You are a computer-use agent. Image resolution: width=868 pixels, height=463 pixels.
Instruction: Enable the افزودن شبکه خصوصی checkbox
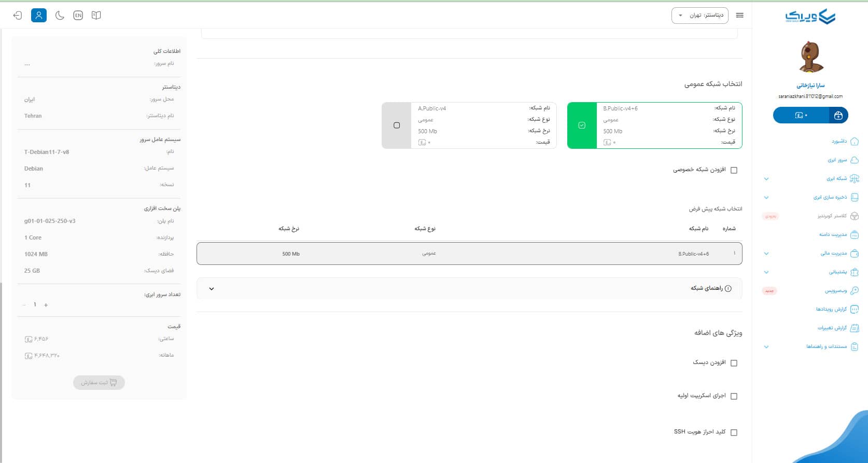734,171
